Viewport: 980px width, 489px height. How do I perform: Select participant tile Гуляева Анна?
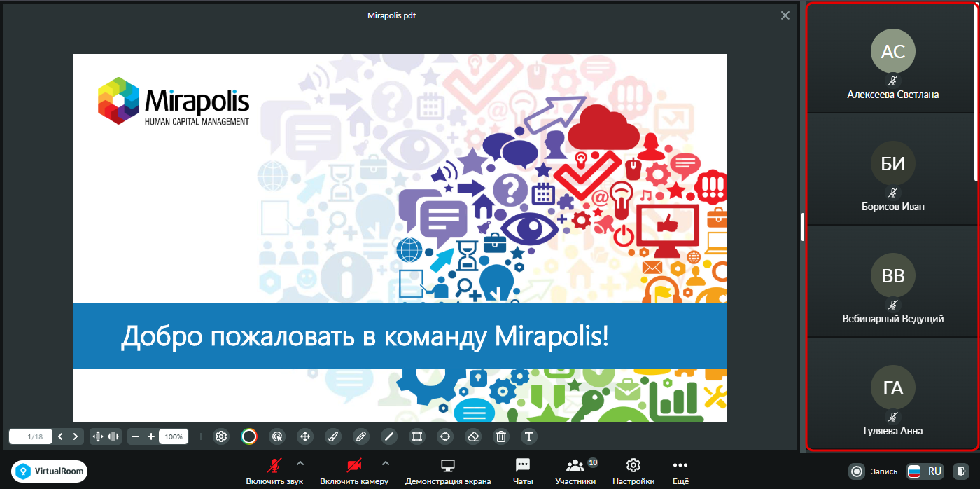click(x=893, y=394)
